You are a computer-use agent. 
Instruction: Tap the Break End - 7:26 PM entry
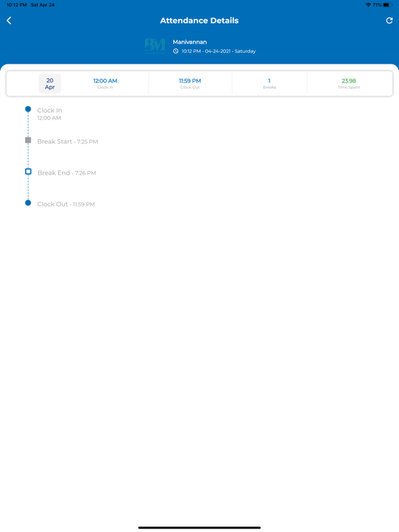[x=66, y=172]
